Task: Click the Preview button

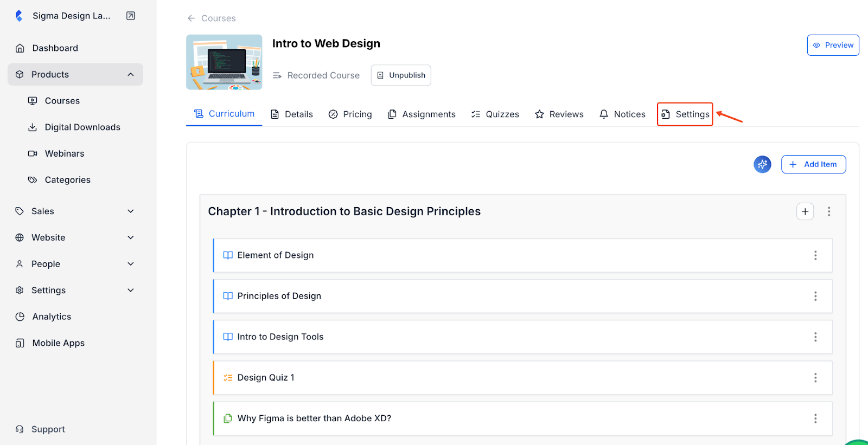Action: (x=833, y=45)
